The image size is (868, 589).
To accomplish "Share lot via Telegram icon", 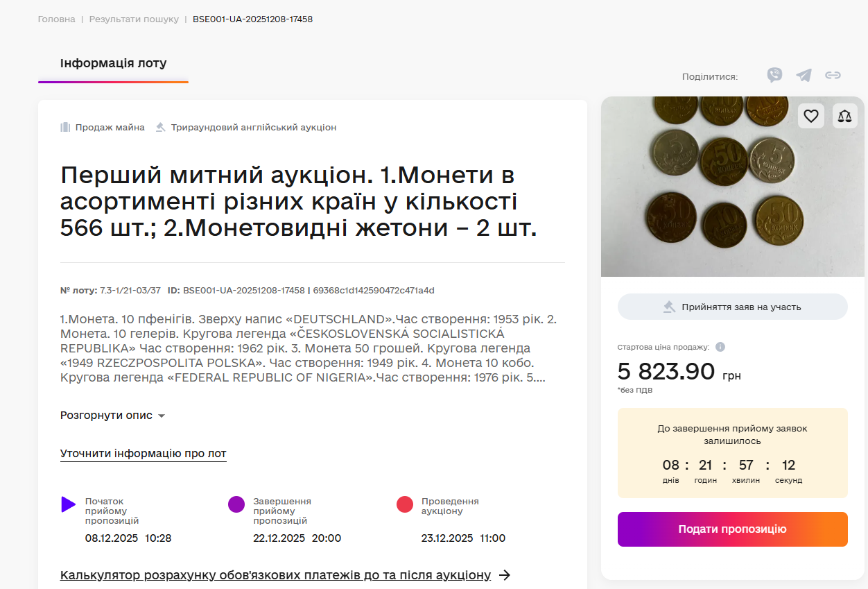I will [x=804, y=76].
